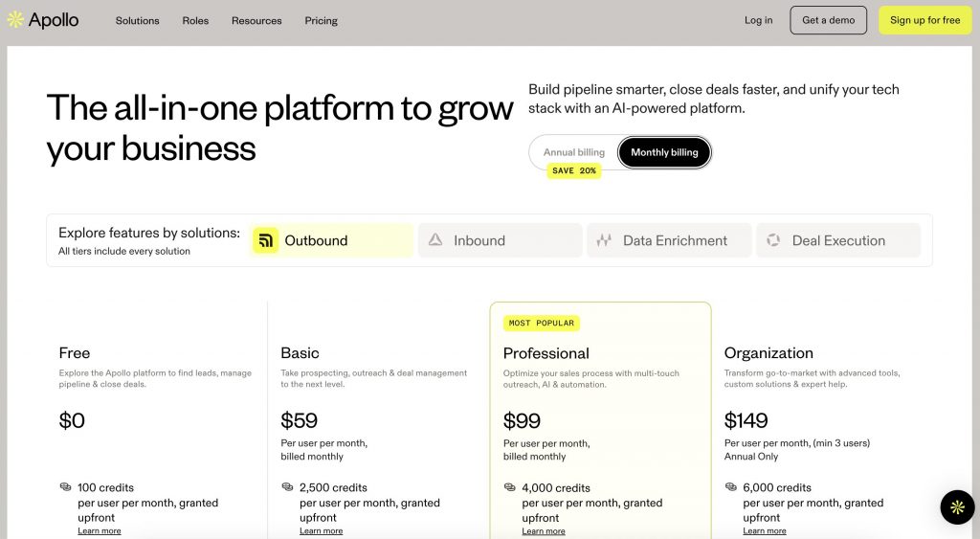The width and height of the screenshot is (980, 539).
Task: Click the Apollo logo icon
Action: tap(15, 20)
